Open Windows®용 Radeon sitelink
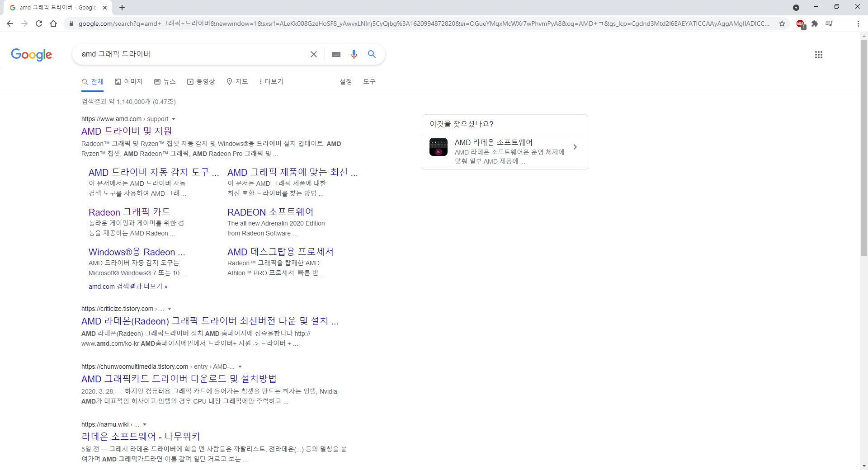The width and height of the screenshot is (868, 470). 137,252
